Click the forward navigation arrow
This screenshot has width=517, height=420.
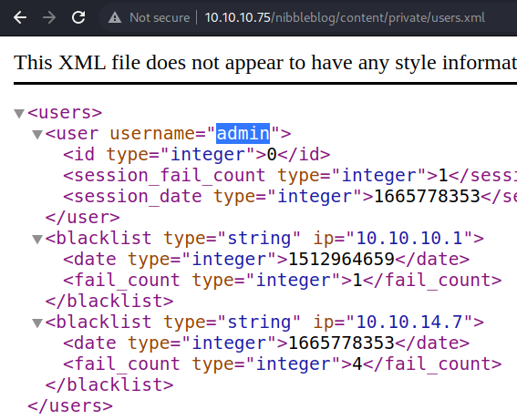[49, 17]
